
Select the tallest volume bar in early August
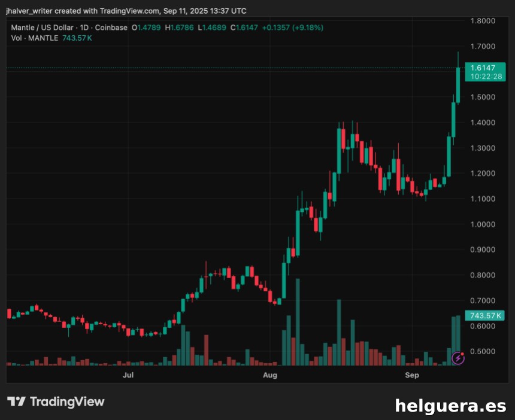click(x=298, y=322)
